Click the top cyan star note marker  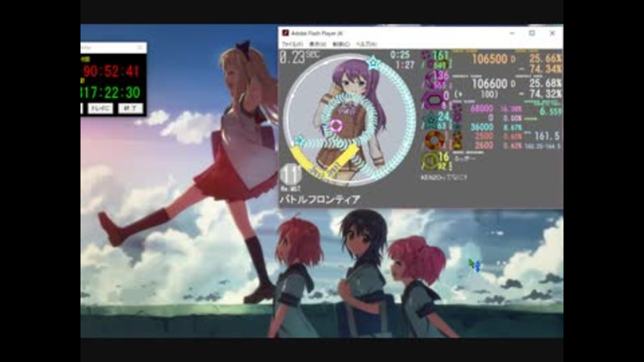[x=374, y=63]
